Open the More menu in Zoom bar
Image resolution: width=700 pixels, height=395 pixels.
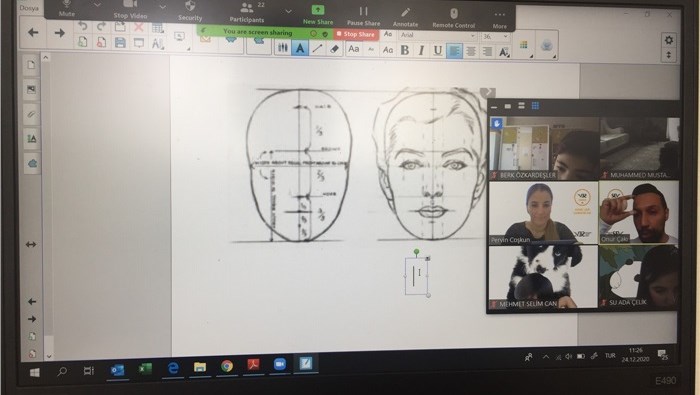pos(500,20)
